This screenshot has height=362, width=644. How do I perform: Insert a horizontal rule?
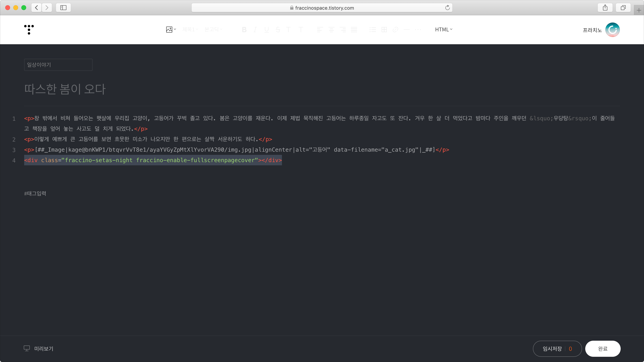407,30
